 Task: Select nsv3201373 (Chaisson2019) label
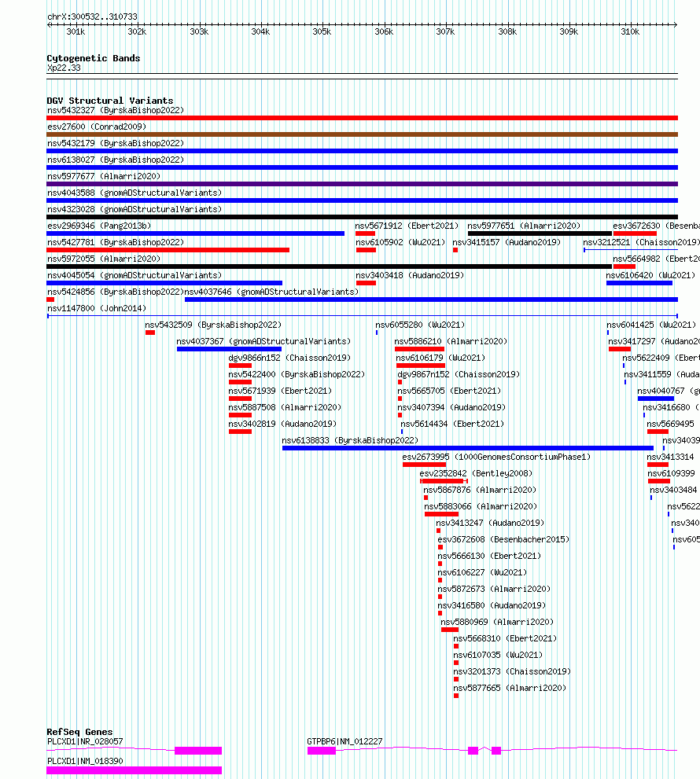coord(512,671)
